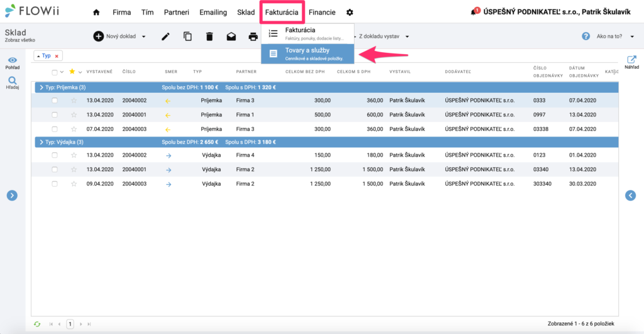Sort by the PARTNER column header

click(x=247, y=72)
